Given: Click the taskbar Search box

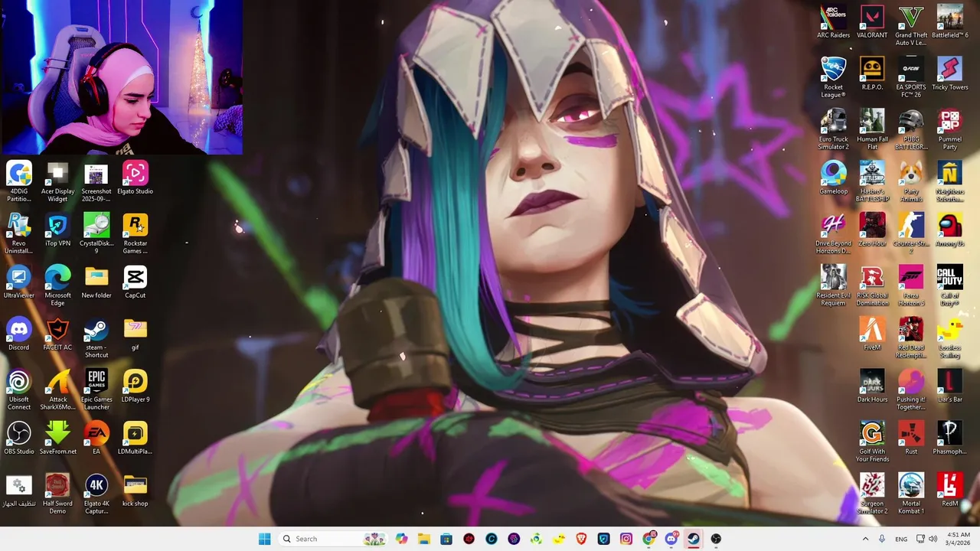Looking at the screenshot, I should pyautogui.click(x=332, y=539).
